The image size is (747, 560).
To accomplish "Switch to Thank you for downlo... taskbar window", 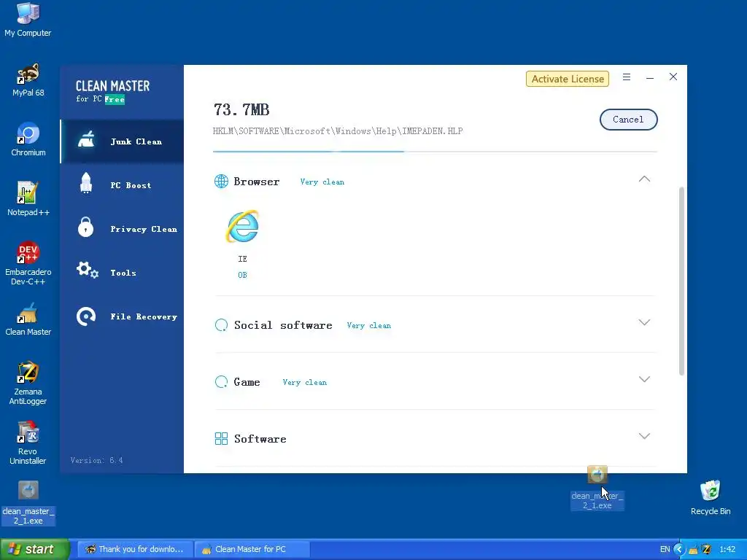I will [135, 549].
